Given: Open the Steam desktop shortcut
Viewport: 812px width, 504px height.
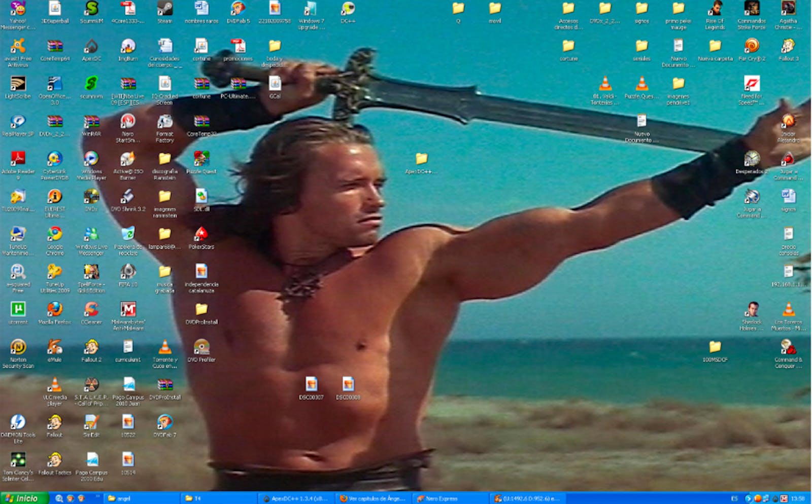Looking at the screenshot, I should [164, 9].
